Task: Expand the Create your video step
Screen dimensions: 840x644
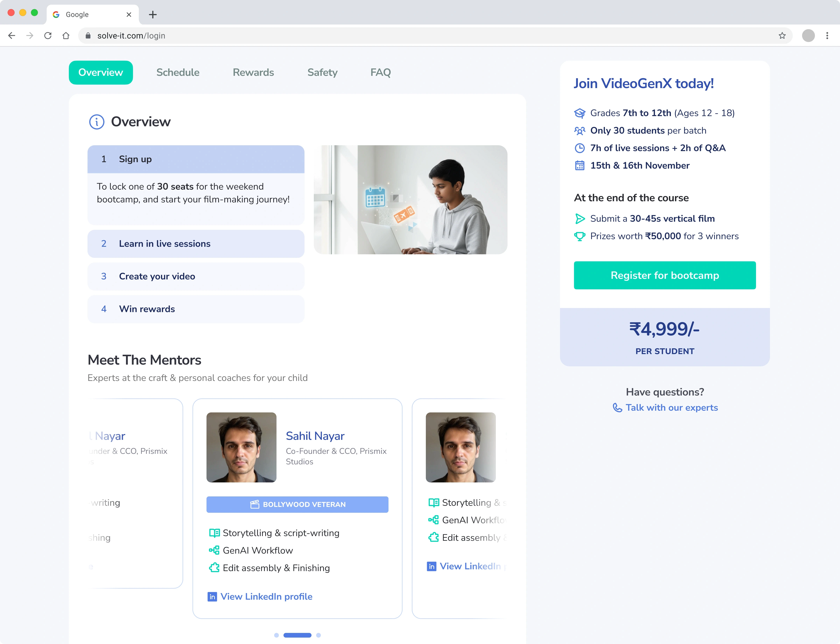Action: click(196, 276)
